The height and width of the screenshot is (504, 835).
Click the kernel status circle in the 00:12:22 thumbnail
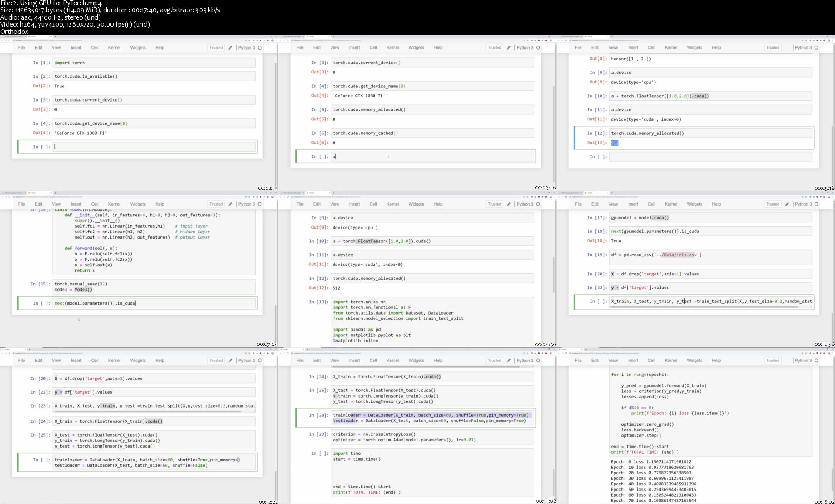[x=260, y=361]
